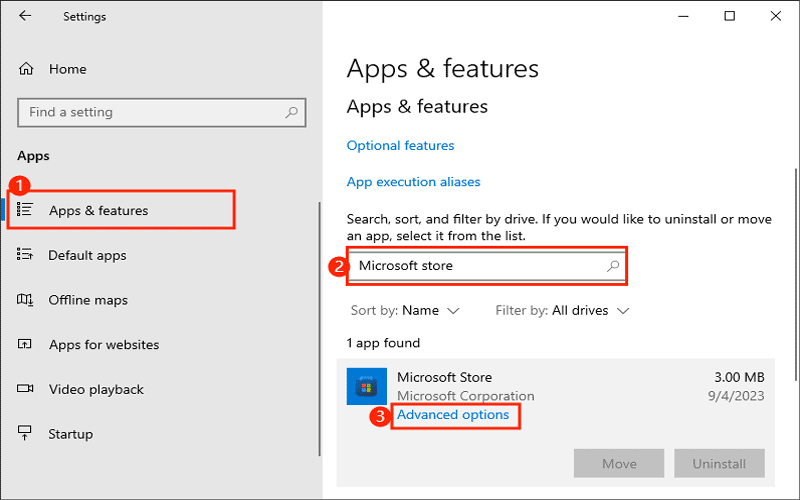Click the sidebar vertical scrollbar

pyautogui.click(x=320, y=329)
